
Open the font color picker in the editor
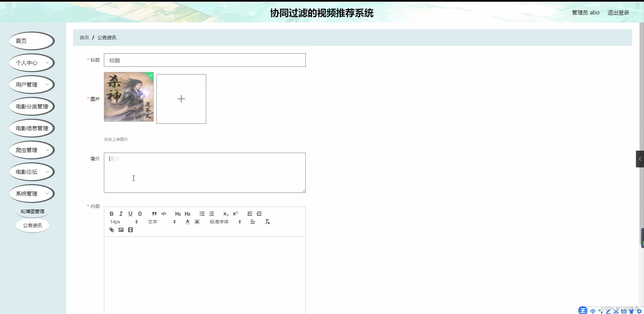point(187,222)
